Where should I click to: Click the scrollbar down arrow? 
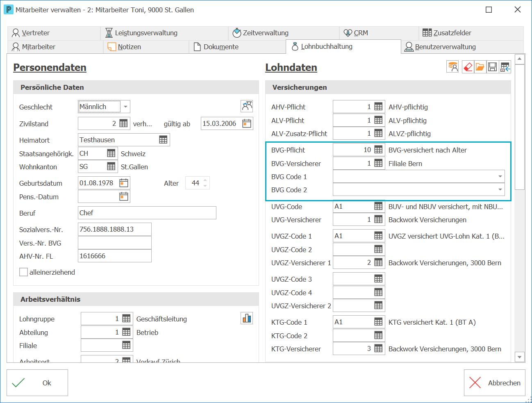point(520,357)
